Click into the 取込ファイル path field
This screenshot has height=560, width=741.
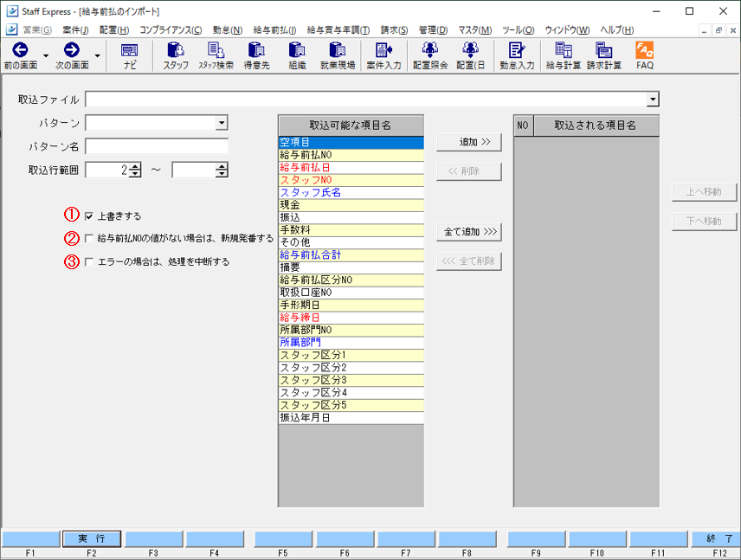[x=367, y=100]
